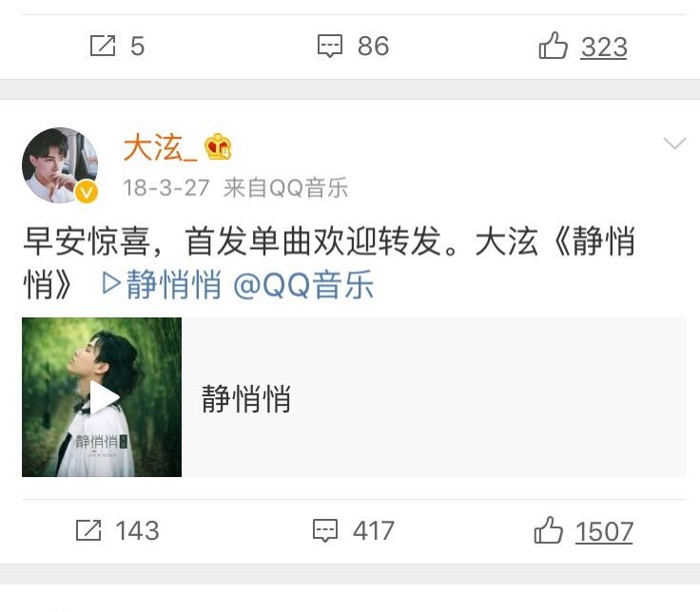700x612 pixels.
Task: Expand the post options chevron
Action: point(674,143)
